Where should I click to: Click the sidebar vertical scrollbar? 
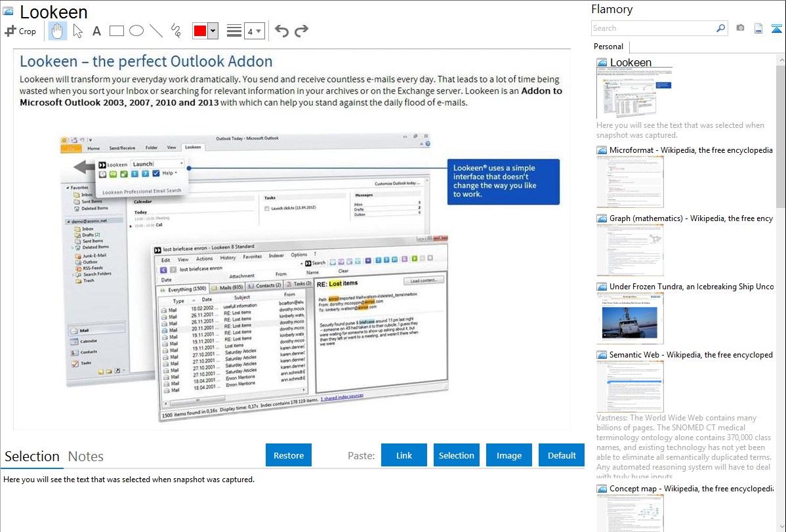[781, 135]
